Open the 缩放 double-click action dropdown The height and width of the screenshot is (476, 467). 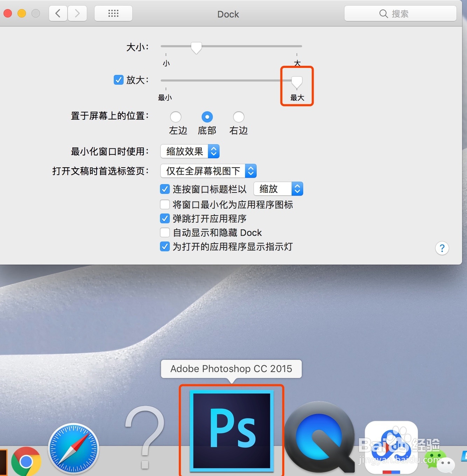pyautogui.click(x=278, y=189)
